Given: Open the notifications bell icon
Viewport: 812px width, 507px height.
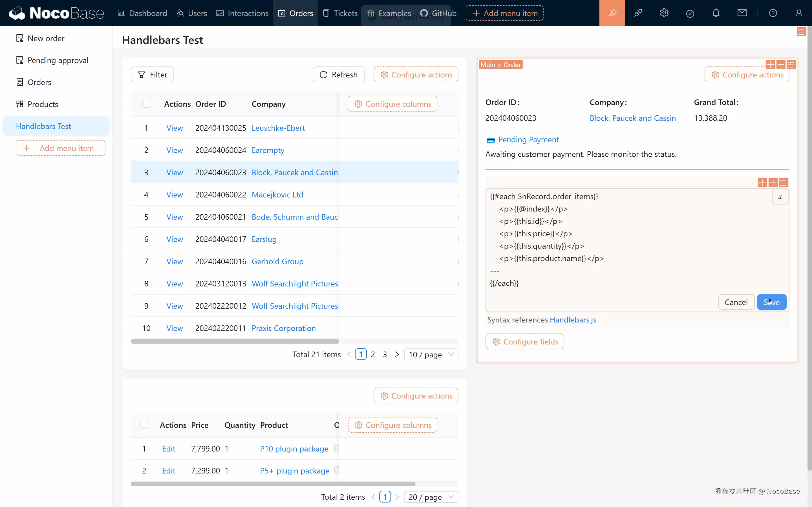Looking at the screenshot, I should tap(716, 13).
